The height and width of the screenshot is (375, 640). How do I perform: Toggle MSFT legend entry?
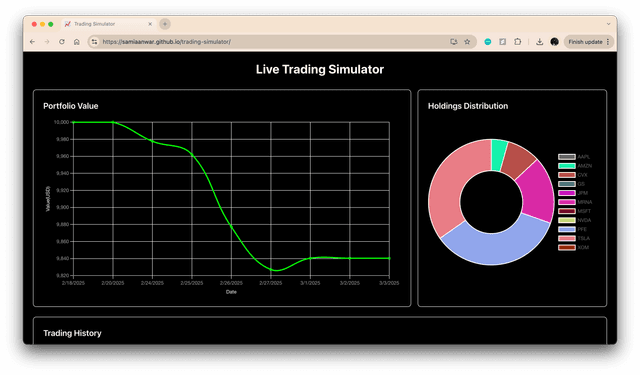575,211
